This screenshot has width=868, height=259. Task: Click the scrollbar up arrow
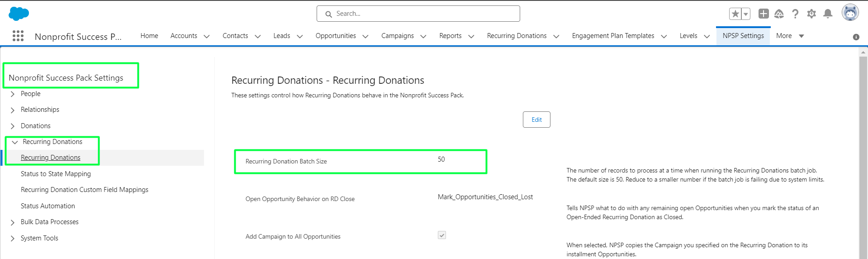[863, 53]
